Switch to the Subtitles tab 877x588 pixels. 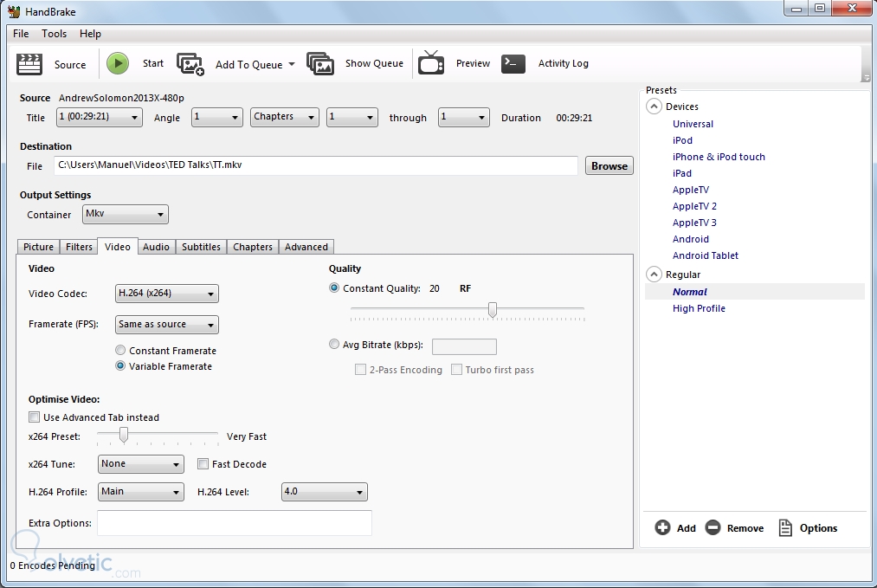tap(201, 247)
